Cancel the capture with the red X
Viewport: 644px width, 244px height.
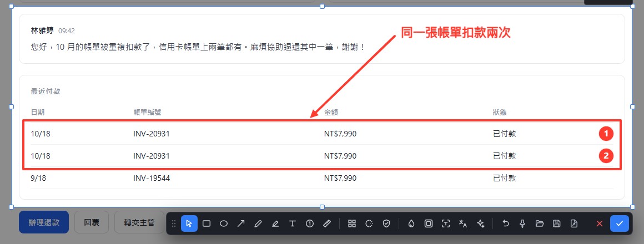coord(599,223)
